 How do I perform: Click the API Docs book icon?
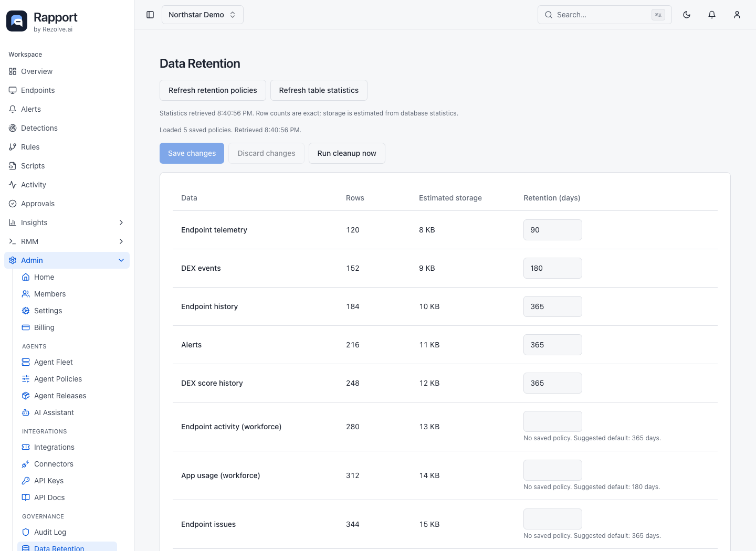pyautogui.click(x=26, y=497)
